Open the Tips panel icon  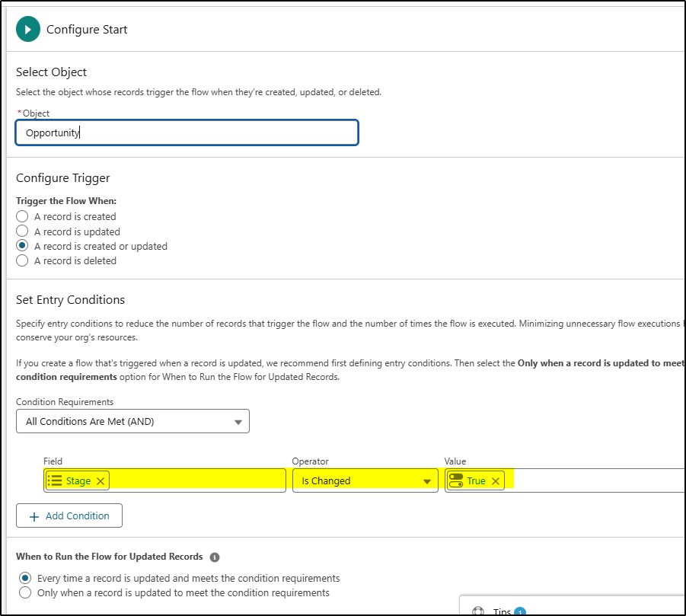[x=478, y=611]
